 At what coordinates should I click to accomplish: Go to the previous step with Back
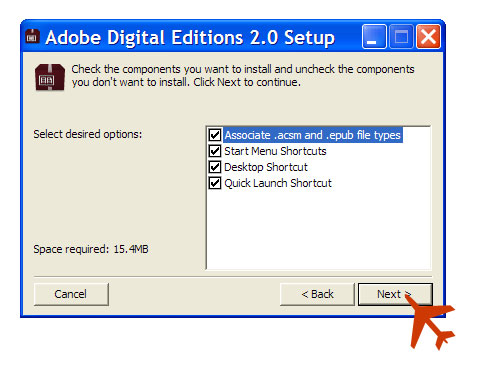coord(317,294)
